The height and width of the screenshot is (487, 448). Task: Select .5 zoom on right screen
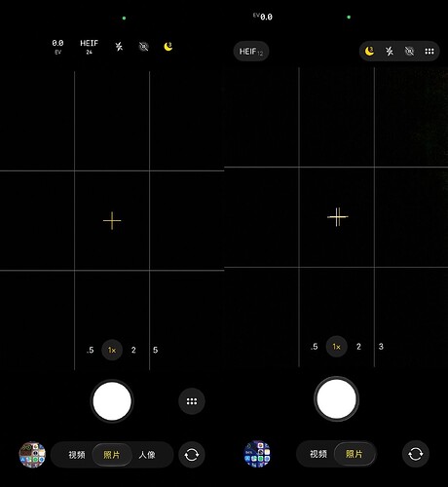(315, 347)
